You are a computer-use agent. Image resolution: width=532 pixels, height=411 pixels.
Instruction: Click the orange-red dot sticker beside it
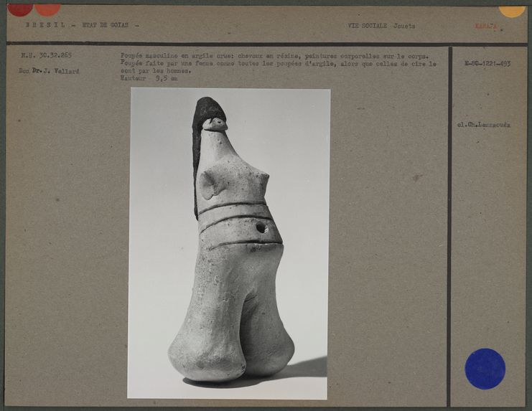click(x=47, y=9)
